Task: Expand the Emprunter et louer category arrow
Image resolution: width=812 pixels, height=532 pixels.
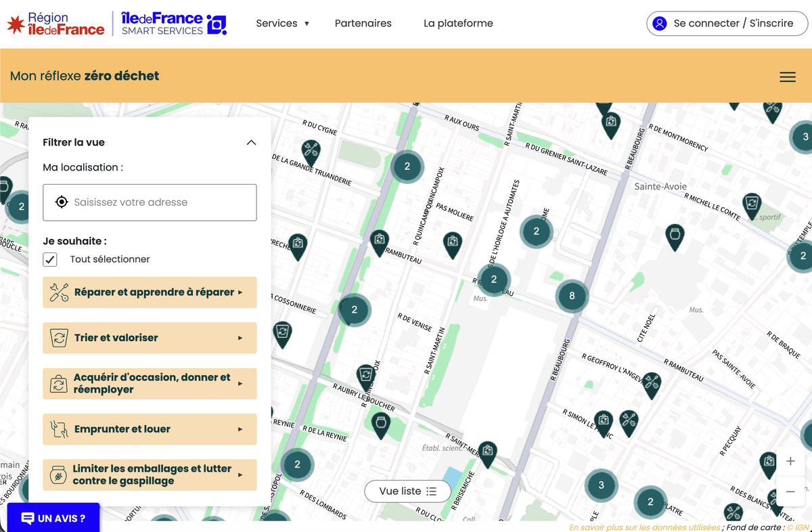Action: coord(240,429)
